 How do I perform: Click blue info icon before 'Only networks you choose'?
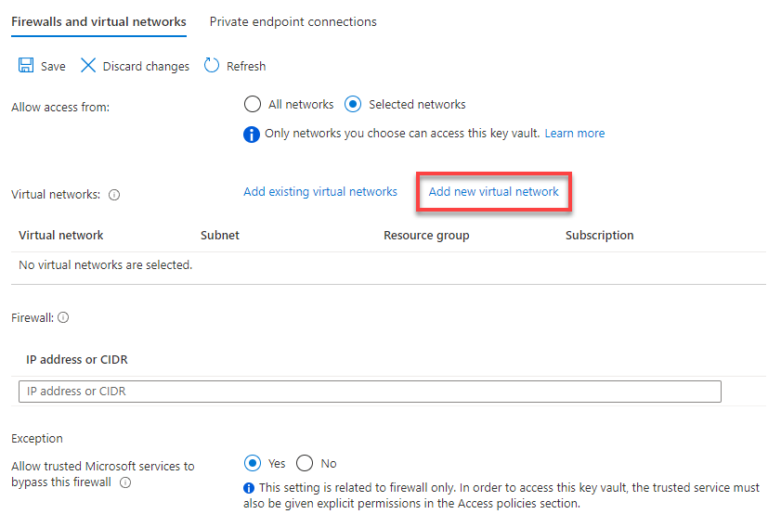pyautogui.click(x=251, y=134)
